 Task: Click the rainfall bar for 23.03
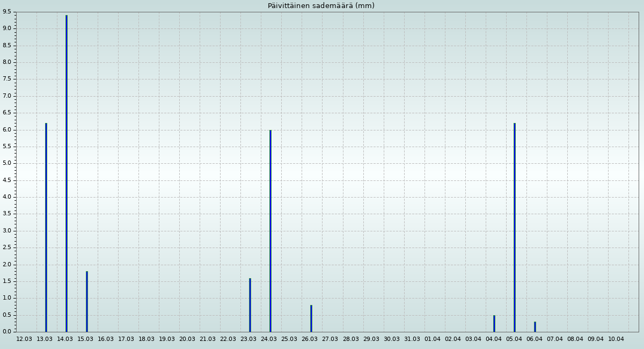point(250,305)
